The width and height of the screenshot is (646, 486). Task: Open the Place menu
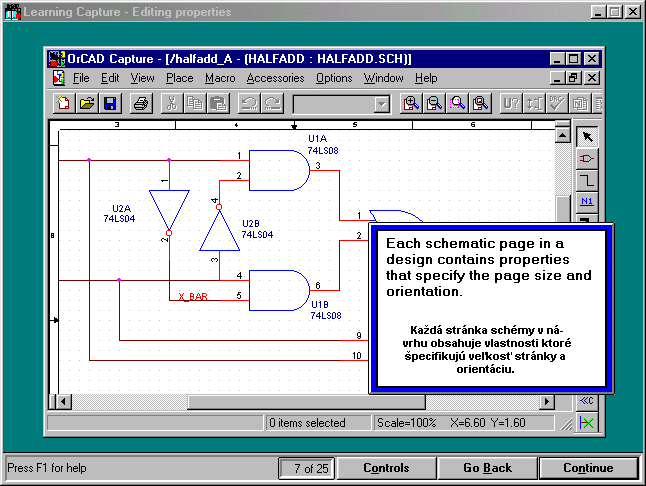click(180, 78)
